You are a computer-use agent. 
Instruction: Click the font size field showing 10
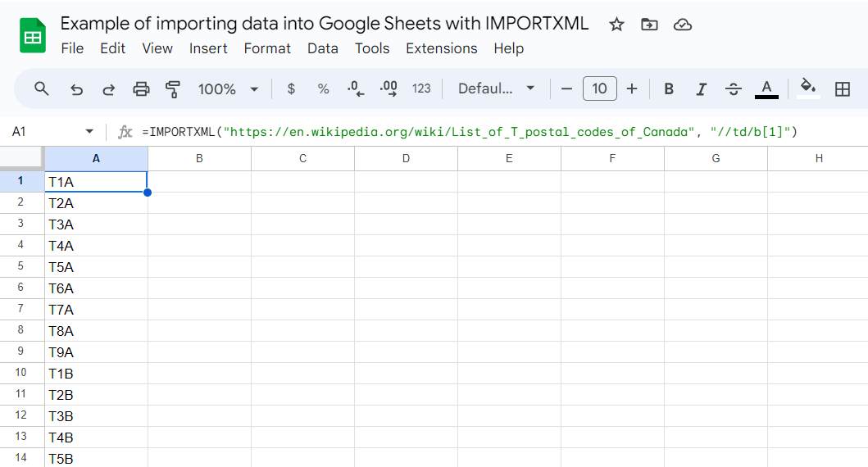click(x=599, y=88)
